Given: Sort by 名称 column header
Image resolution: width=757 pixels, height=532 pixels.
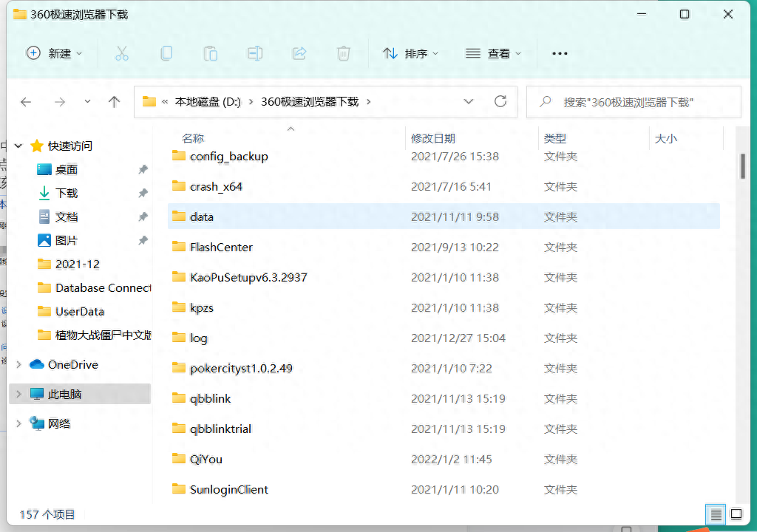Looking at the screenshot, I should pos(193,139).
